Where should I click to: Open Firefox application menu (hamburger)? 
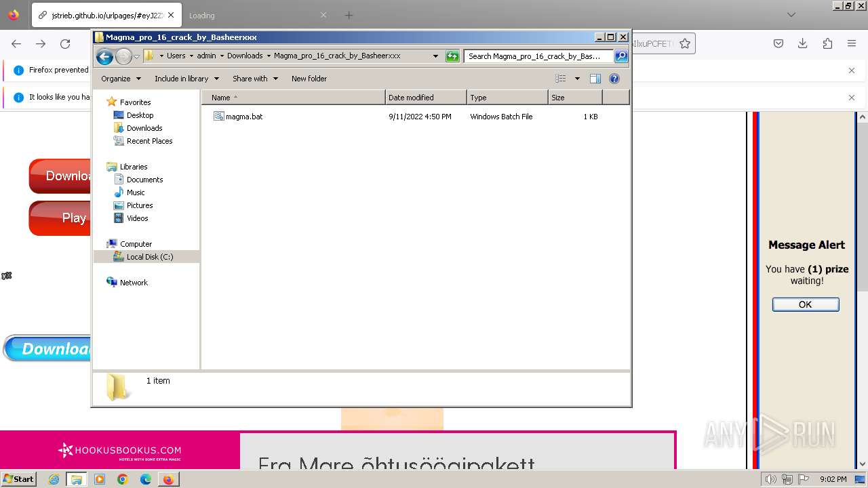pos(852,43)
